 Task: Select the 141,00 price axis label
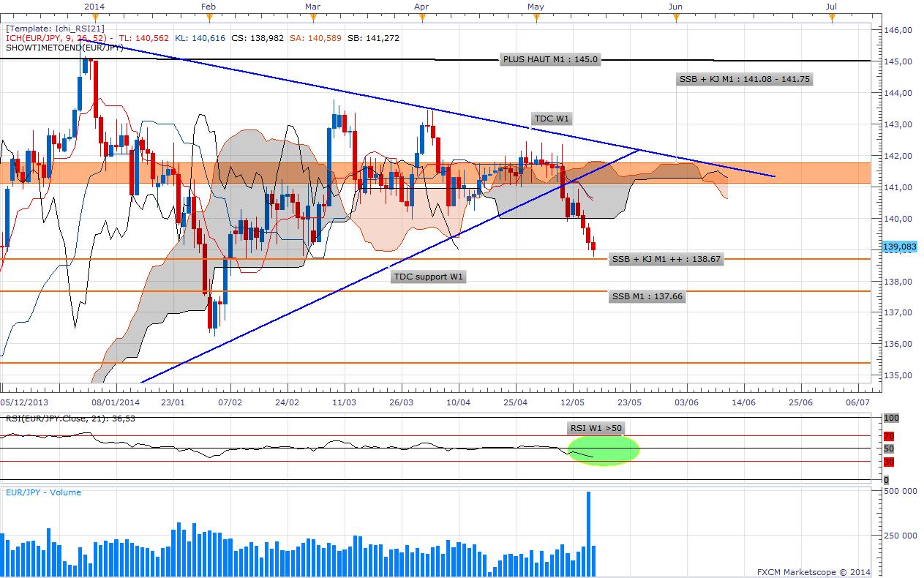(x=897, y=187)
